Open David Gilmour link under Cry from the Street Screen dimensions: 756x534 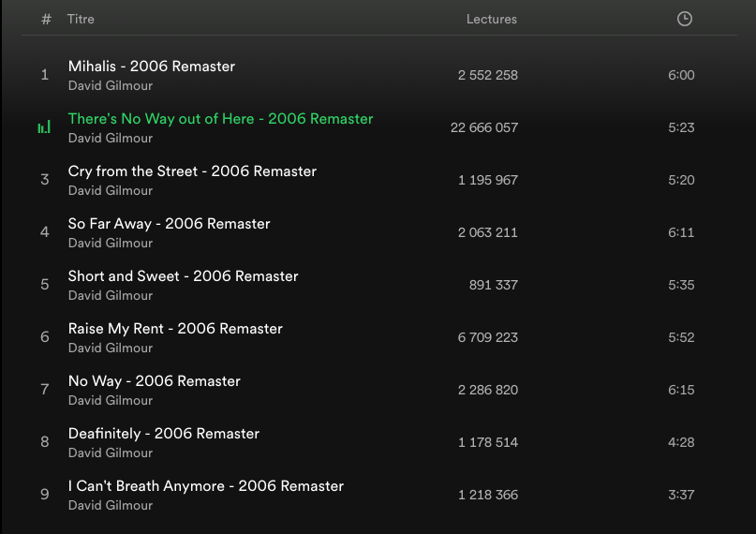[111, 191]
